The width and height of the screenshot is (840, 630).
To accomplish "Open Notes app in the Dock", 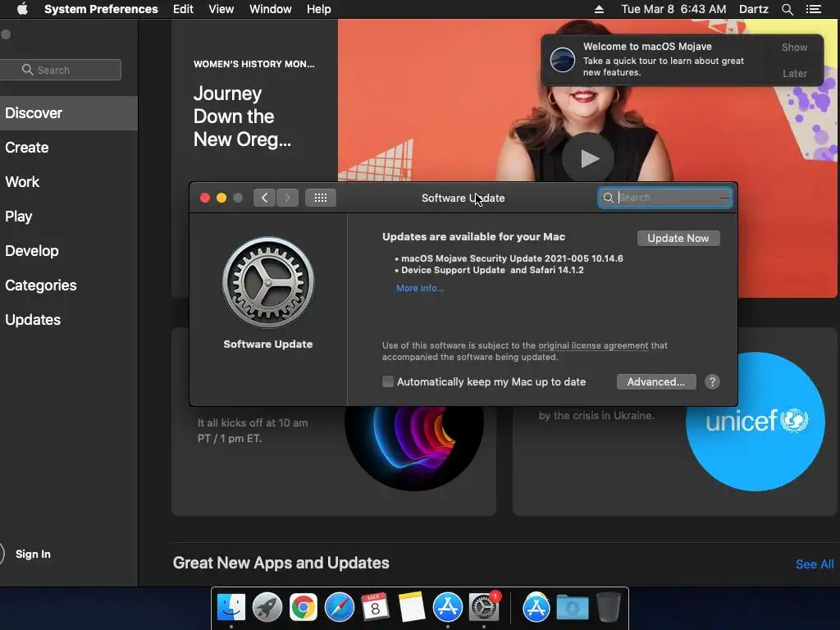I will pos(412,608).
